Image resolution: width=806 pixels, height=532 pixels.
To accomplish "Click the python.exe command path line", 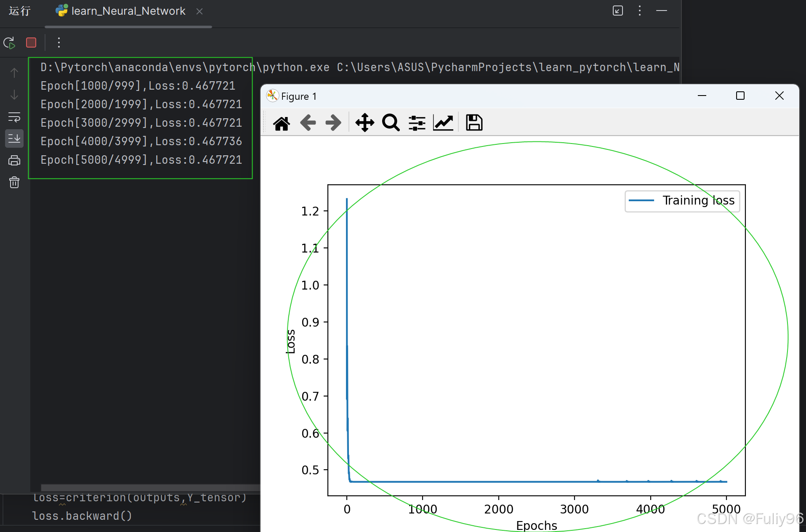I will (x=360, y=67).
